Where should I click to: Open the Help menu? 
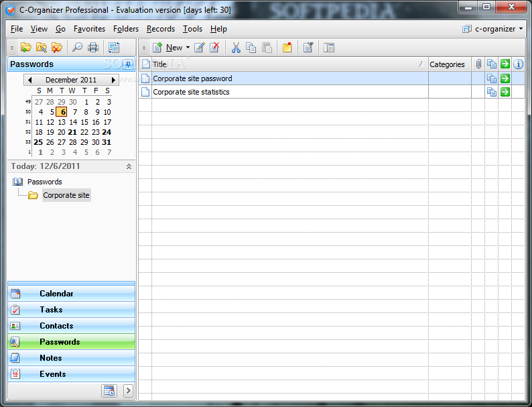218,29
